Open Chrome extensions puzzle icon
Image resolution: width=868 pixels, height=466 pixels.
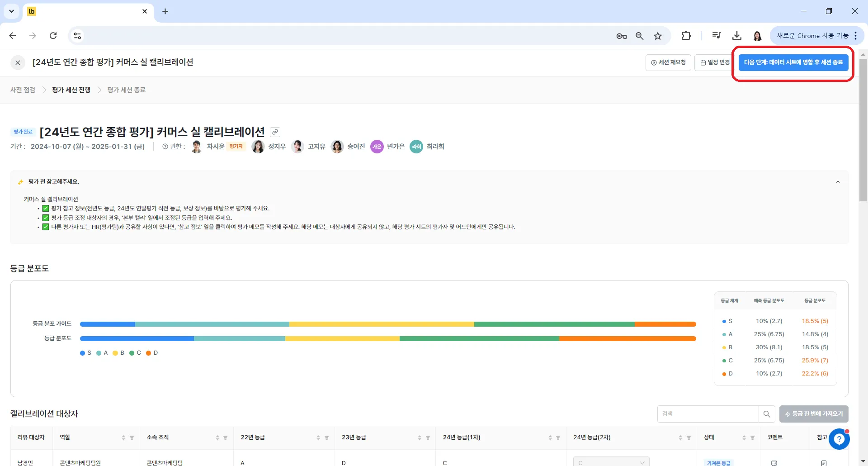pyautogui.click(x=686, y=36)
